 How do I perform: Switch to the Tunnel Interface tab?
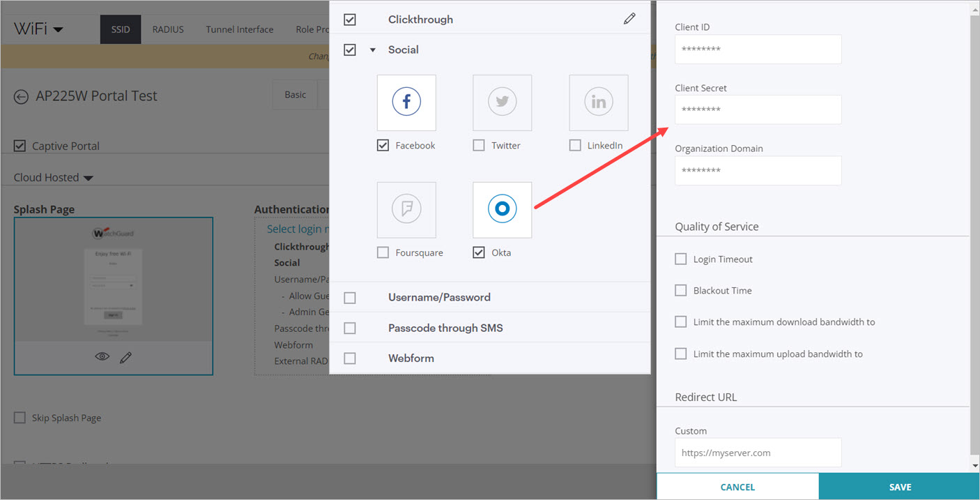tap(239, 29)
